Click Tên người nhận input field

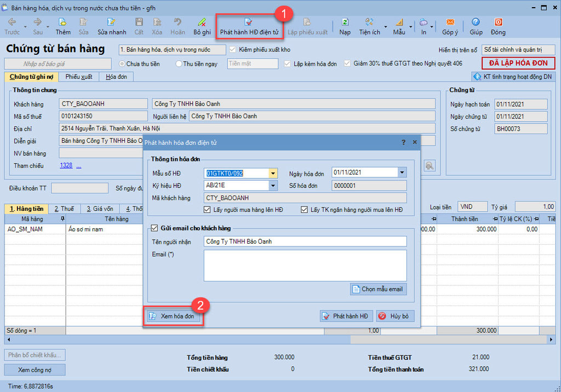[x=305, y=241]
